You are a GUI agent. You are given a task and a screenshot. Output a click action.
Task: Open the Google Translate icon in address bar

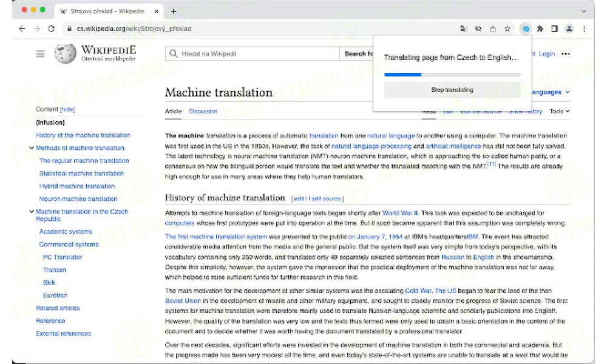click(x=463, y=29)
